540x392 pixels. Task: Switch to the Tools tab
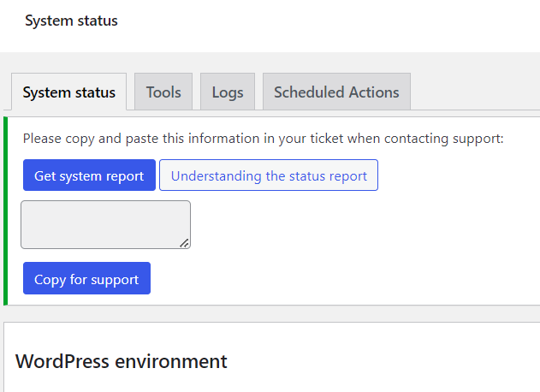click(x=163, y=92)
